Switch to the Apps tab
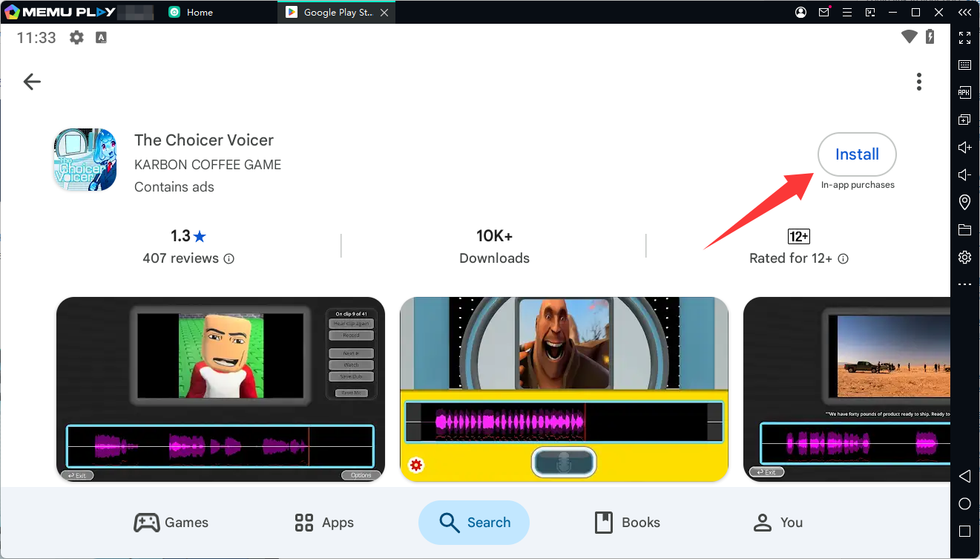This screenshot has width=980, height=559. (x=324, y=523)
